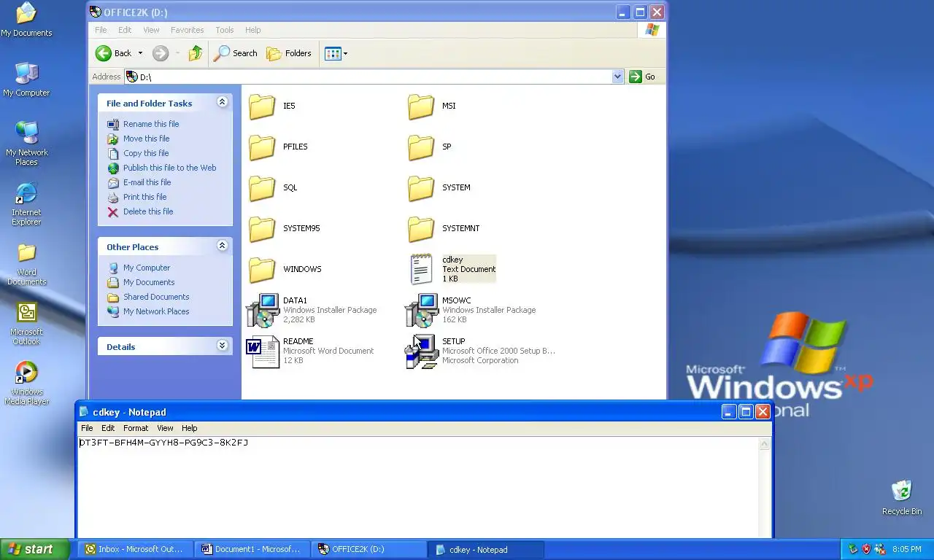Click Print this file link
The height and width of the screenshot is (560, 934).
(x=144, y=197)
